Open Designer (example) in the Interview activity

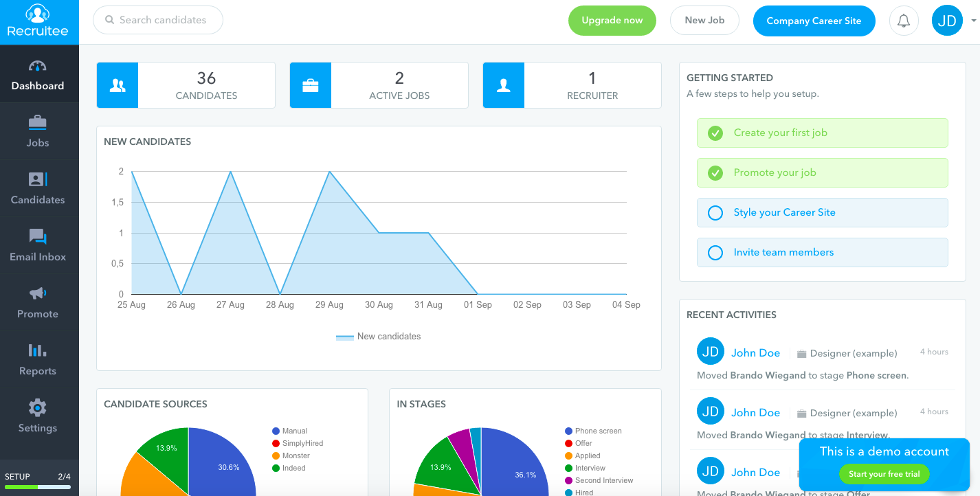(x=854, y=414)
